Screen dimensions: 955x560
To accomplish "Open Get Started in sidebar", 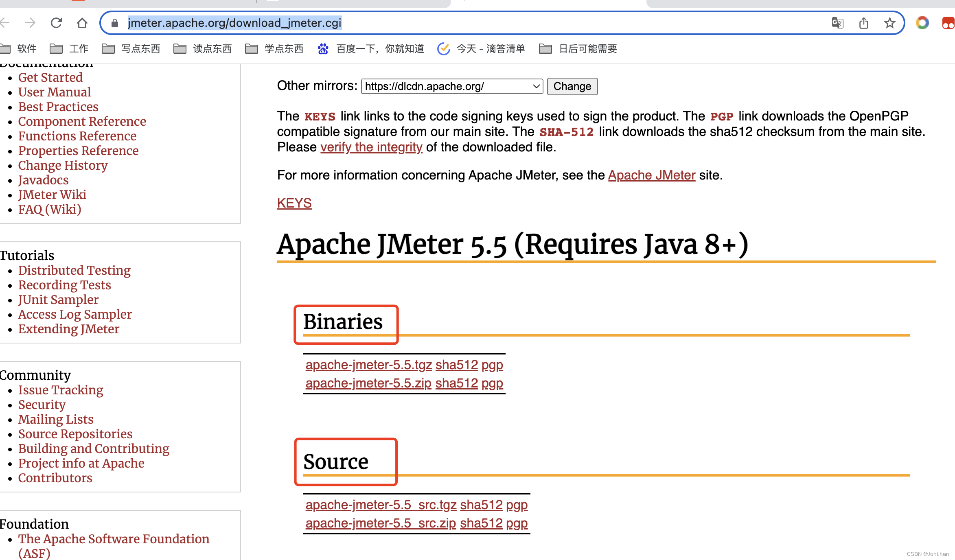I will pyautogui.click(x=50, y=77).
